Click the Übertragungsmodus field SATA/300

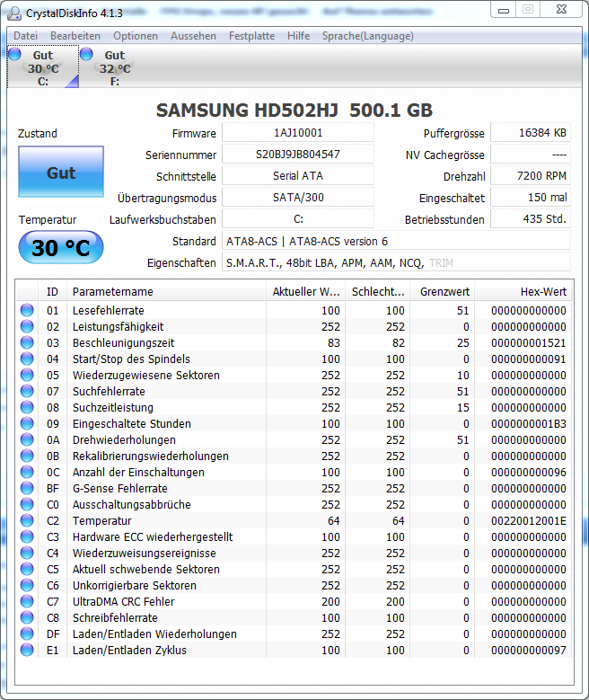298,198
